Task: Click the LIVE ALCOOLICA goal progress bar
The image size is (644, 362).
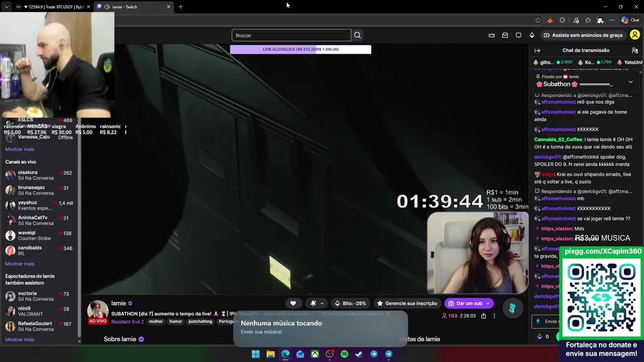Action: click(300, 49)
